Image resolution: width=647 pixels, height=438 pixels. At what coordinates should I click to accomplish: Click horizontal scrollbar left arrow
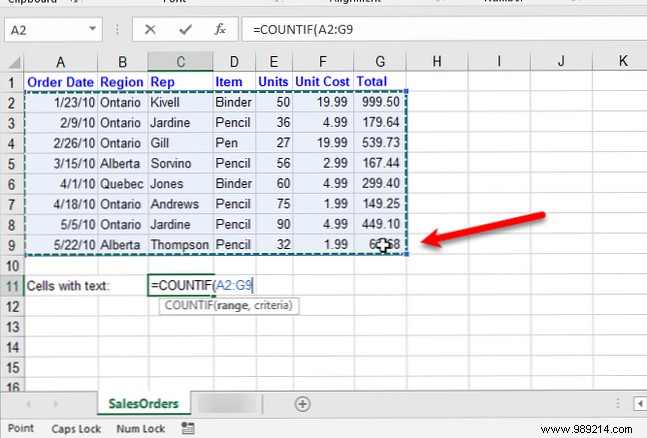tap(640, 403)
